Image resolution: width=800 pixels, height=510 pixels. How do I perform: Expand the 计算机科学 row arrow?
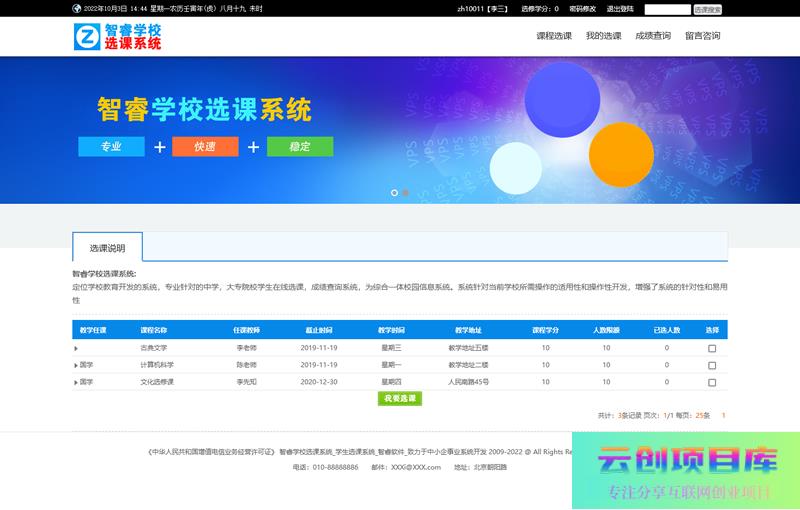coord(76,366)
